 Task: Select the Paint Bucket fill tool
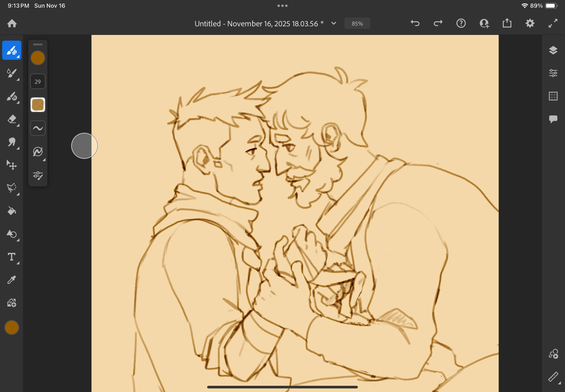[12, 211]
